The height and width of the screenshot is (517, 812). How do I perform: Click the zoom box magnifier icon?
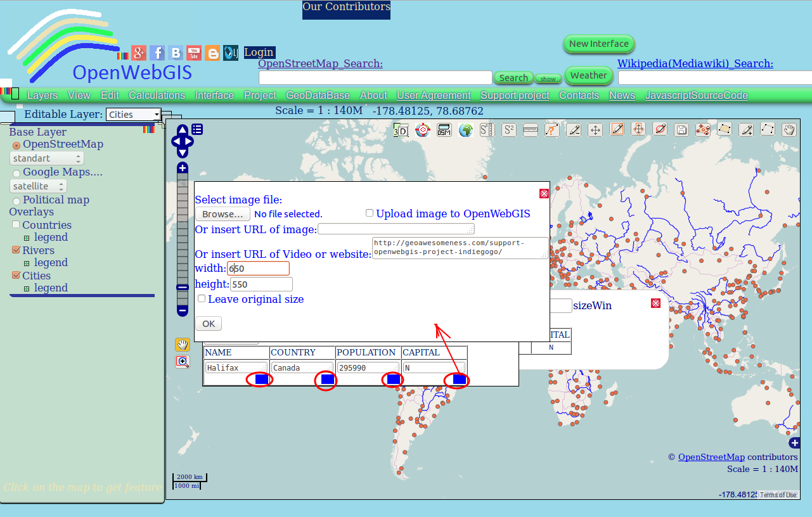(183, 362)
